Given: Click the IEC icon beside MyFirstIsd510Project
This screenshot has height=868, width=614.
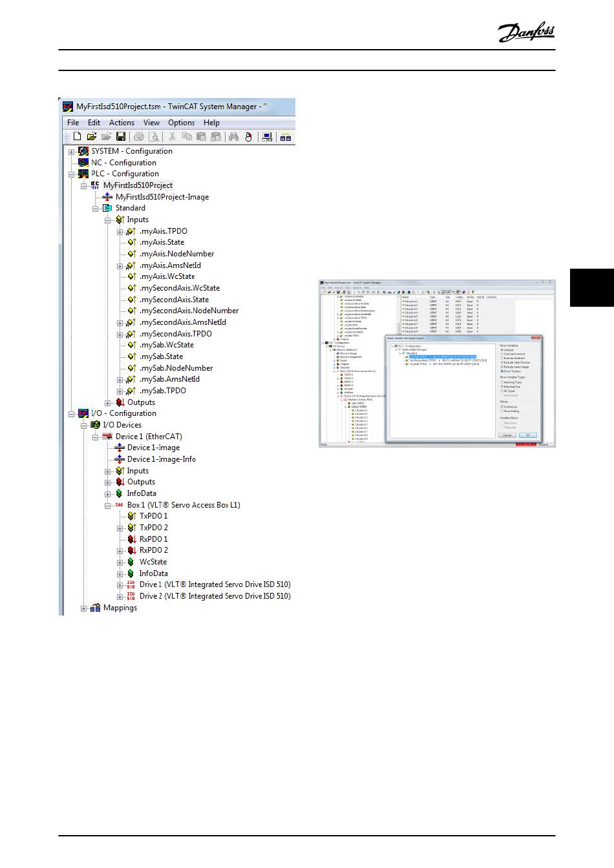Looking at the screenshot, I should tap(95, 185).
